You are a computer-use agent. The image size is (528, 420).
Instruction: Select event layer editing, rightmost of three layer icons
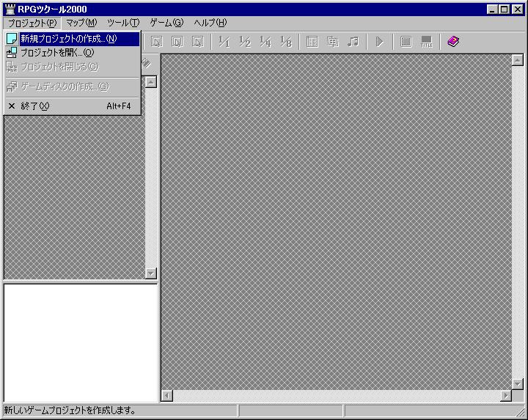coord(198,42)
